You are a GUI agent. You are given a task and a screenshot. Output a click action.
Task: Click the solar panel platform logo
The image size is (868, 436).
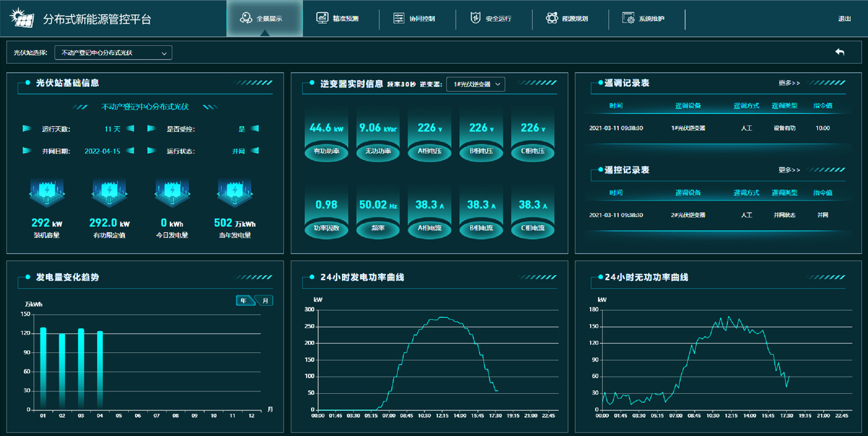click(22, 18)
